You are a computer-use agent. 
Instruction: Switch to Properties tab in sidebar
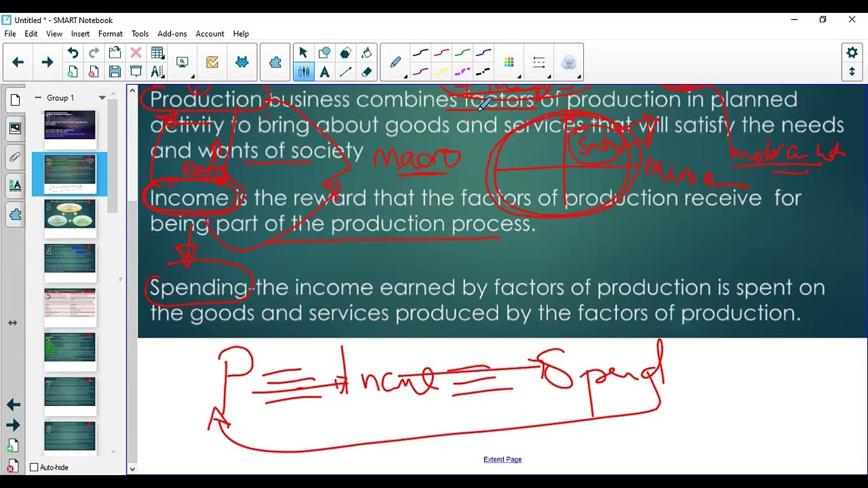(x=15, y=186)
